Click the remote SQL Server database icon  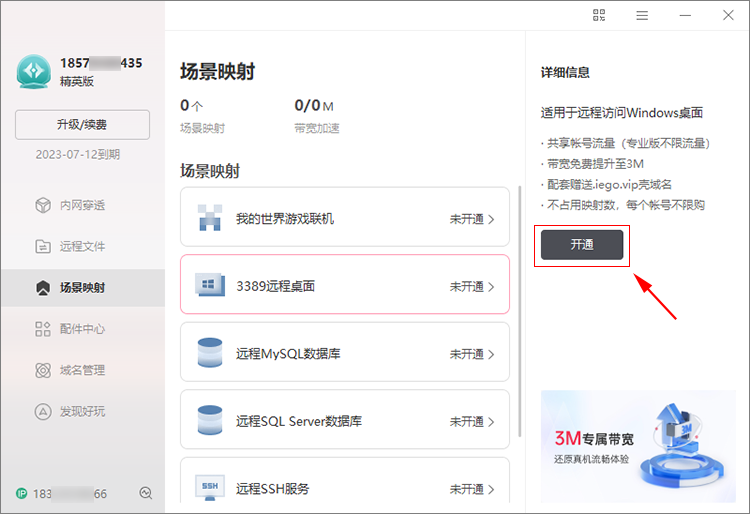210,421
